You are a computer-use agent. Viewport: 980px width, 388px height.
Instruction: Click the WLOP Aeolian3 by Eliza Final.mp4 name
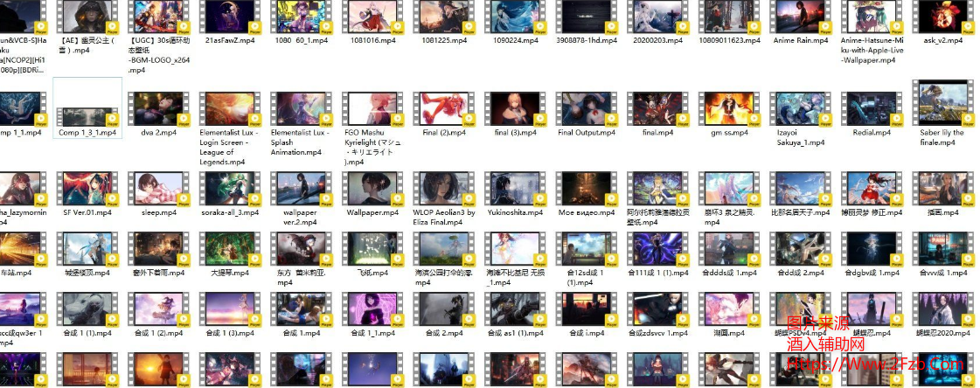tap(444, 218)
